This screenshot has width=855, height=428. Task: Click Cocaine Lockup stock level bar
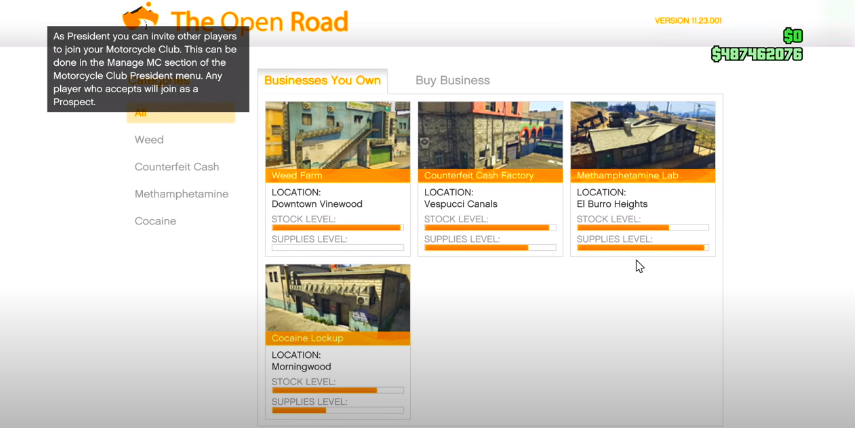point(338,390)
